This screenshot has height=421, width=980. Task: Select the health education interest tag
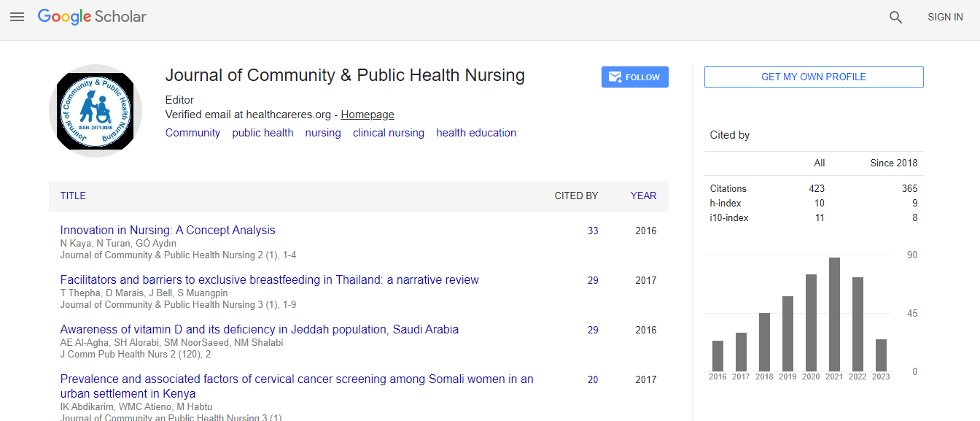pyautogui.click(x=476, y=133)
